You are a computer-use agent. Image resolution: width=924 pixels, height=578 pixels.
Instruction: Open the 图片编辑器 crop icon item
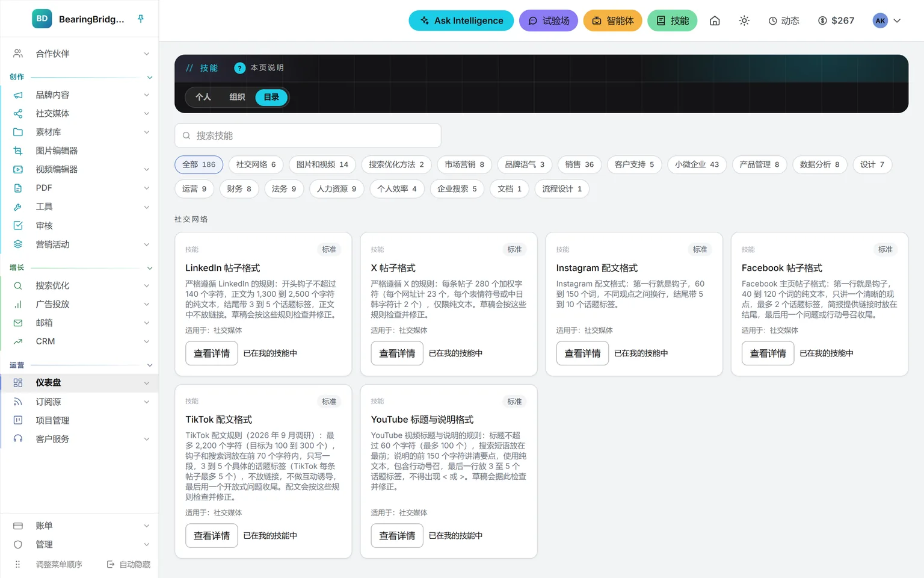click(18, 151)
